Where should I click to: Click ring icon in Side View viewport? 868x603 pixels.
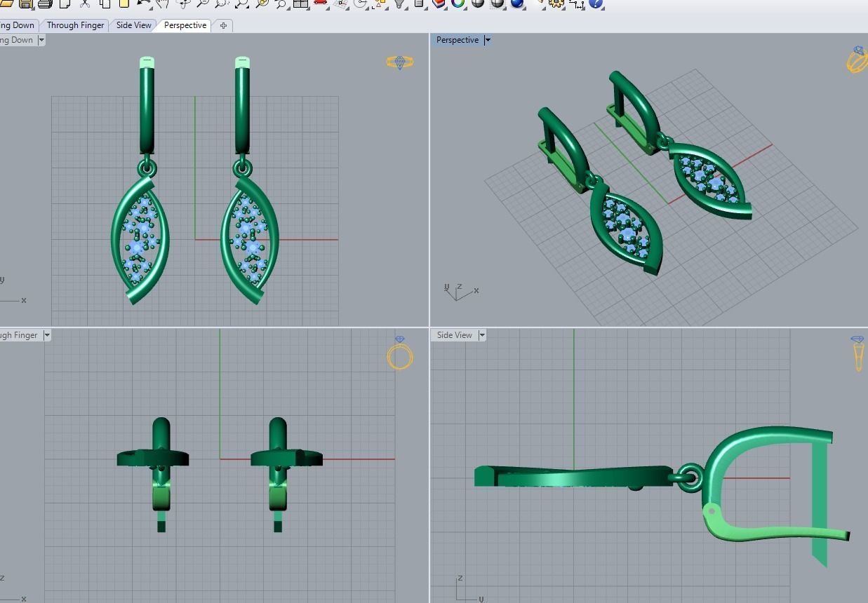[858, 353]
